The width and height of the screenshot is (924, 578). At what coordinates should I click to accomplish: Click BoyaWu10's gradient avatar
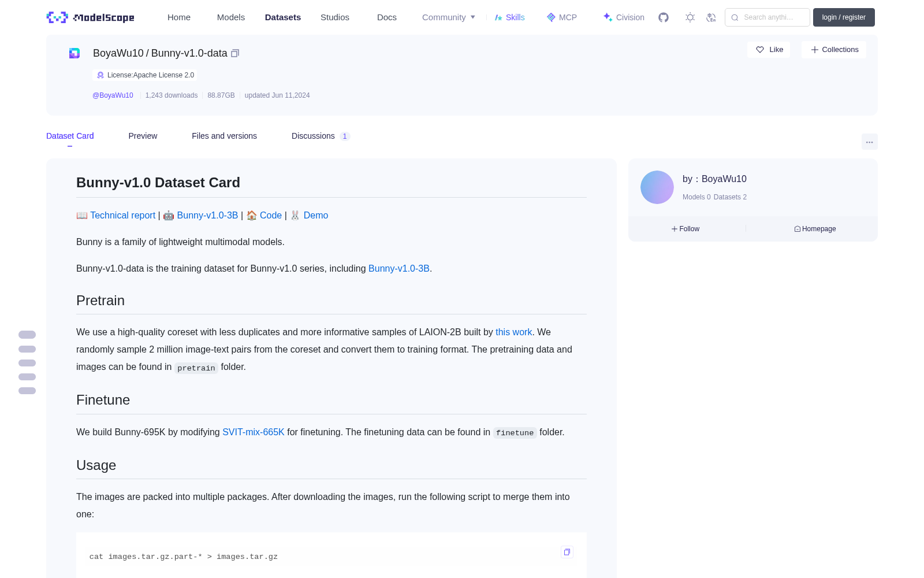pyautogui.click(x=657, y=187)
